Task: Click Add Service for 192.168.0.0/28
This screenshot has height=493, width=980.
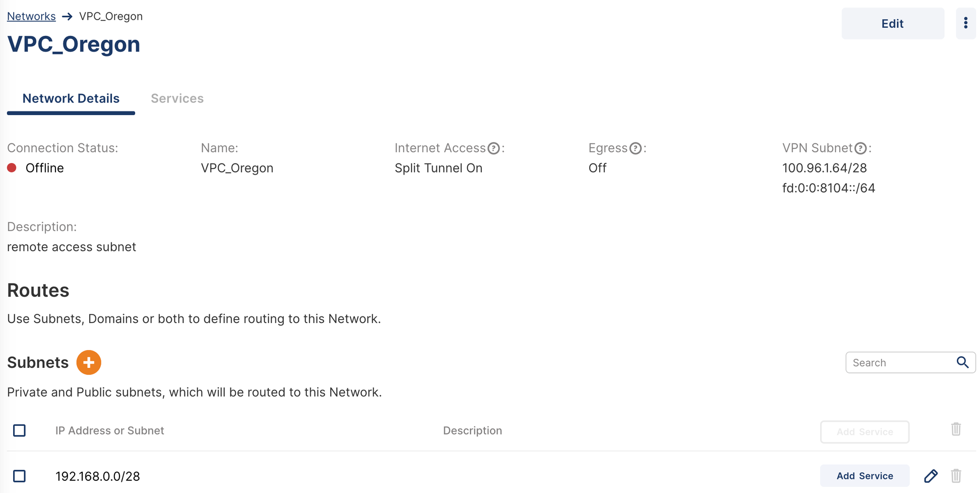Action: 865,476
